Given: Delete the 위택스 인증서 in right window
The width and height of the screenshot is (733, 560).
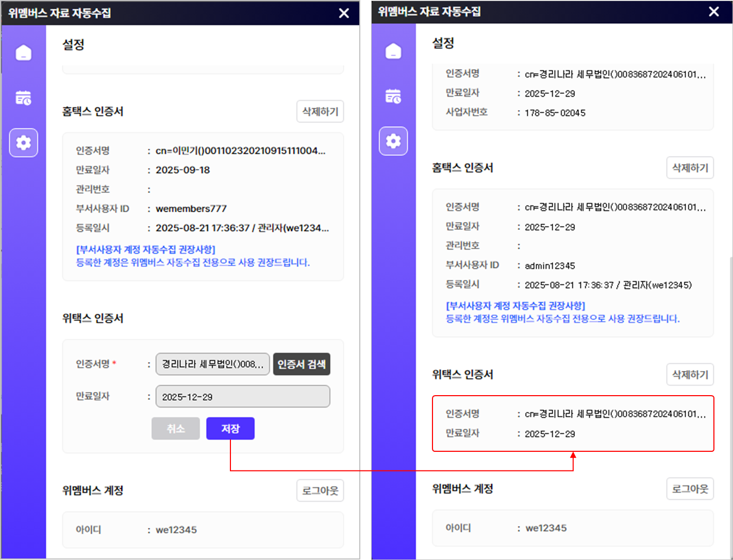Looking at the screenshot, I should pos(690,375).
